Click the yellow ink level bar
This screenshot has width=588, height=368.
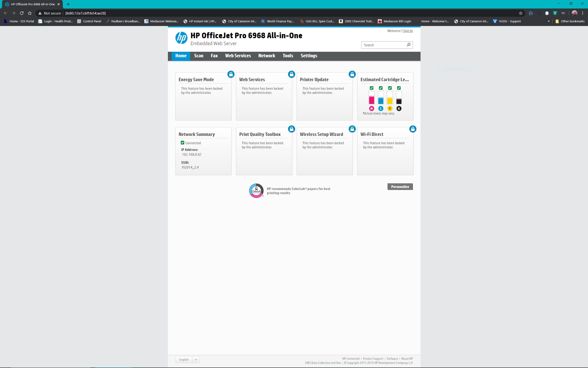pyautogui.click(x=390, y=98)
